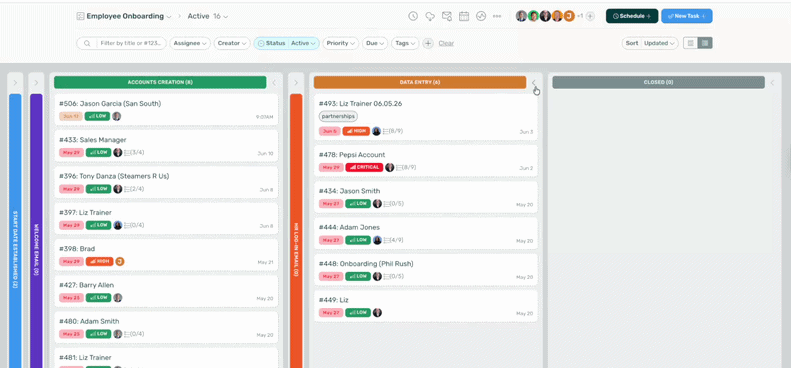
Task: Expand the Start Date Established column
Action: tap(15, 82)
